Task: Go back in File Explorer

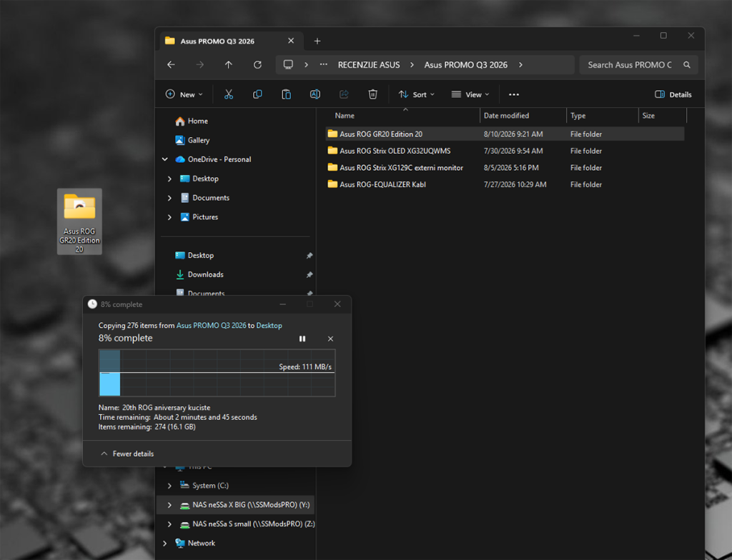Action: (171, 65)
